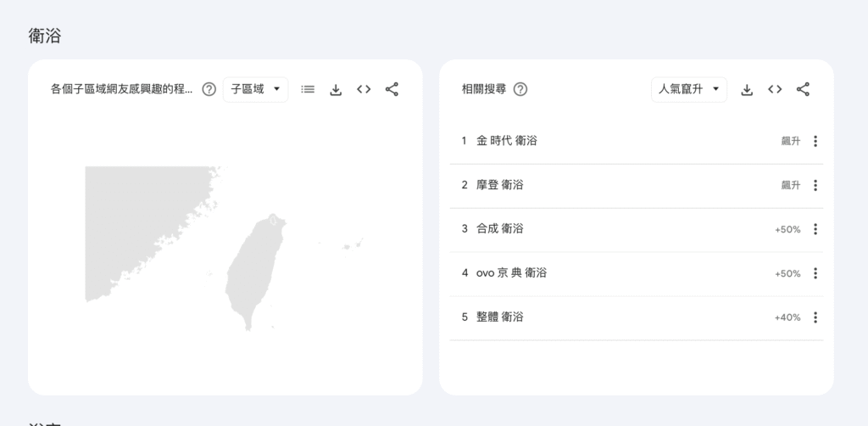Expand the 人氣竄升 dropdown
The height and width of the screenshot is (426, 868).
(688, 89)
